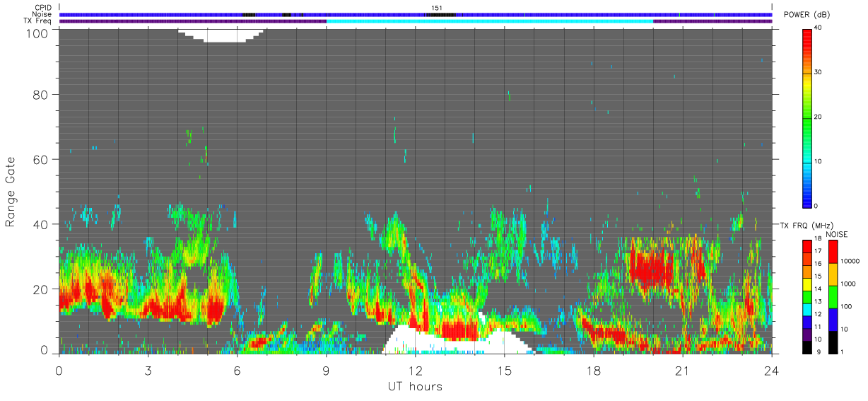Click the 30 tick on power colorbar
The width and height of the screenshot is (868, 401).
[x=819, y=72]
